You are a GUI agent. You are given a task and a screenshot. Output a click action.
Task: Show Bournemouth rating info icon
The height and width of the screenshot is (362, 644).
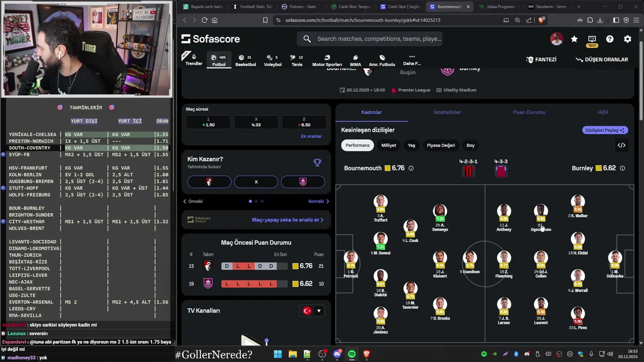click(x=411, y=168)
